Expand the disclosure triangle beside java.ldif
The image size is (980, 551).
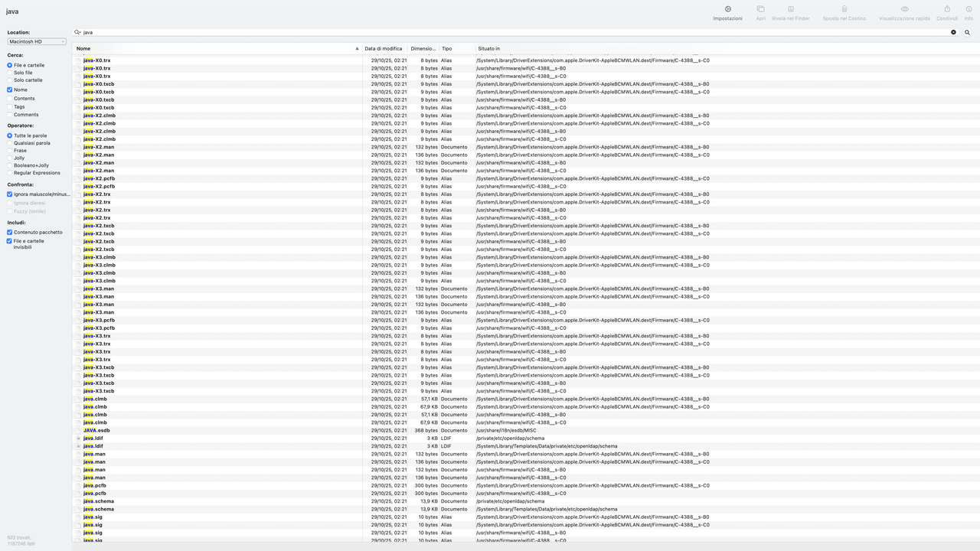(78, 438)
